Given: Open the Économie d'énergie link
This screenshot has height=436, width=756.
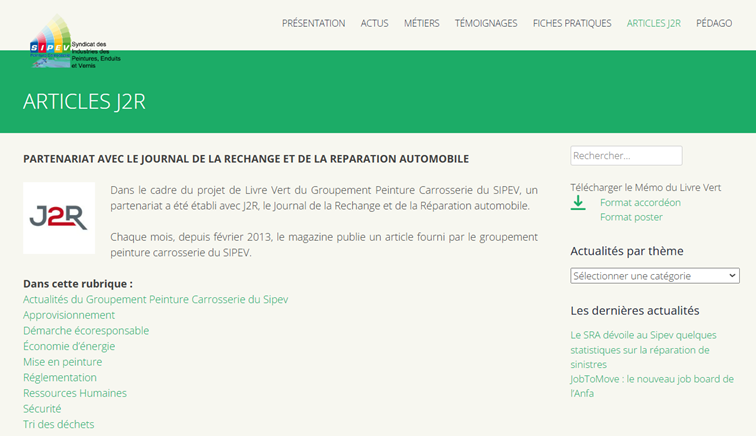Looking at the screenshot, I should 69,346.
